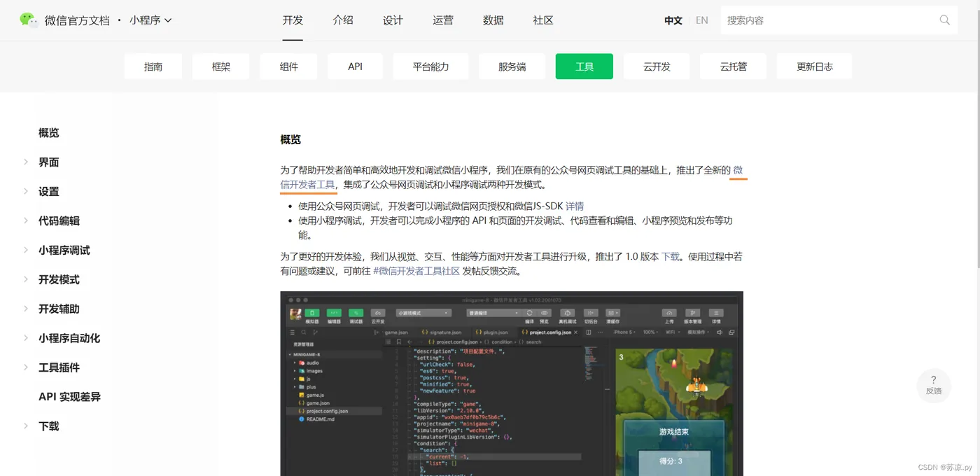This screenshot has width=980, height=476.
Task: Go to the 开发 top navigation tab
Action: tap(293, 20)
